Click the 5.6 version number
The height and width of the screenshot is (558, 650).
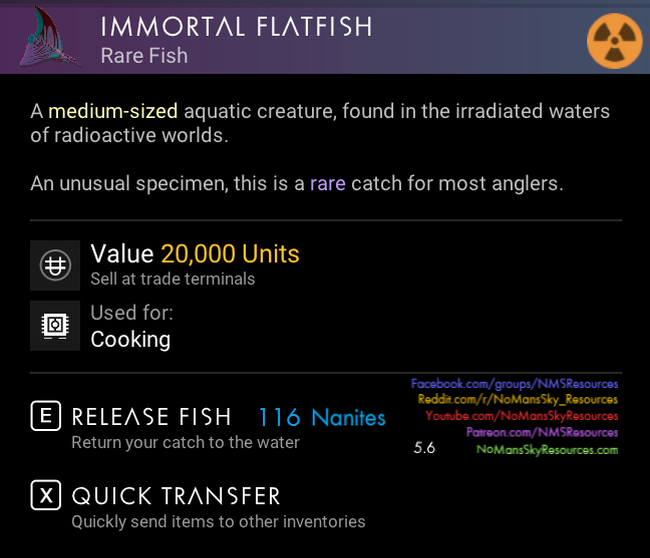[x=424, y=448]
